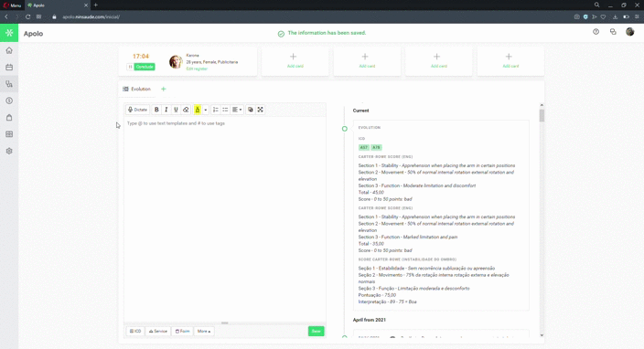
Task: Add a new tab with plus icon
Action: 164,89
